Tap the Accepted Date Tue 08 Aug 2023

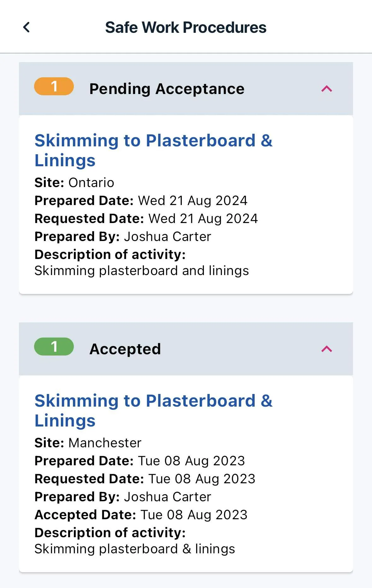point(141,515)
